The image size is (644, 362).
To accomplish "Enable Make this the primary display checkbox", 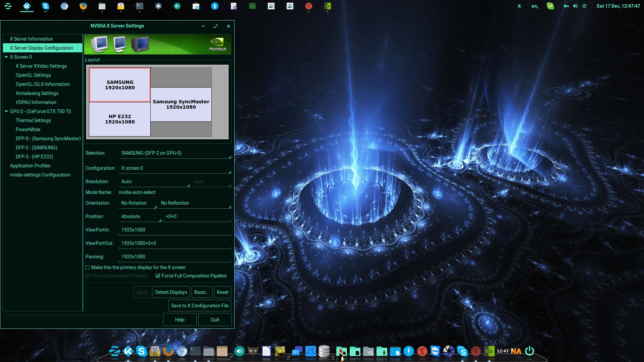I will pyautogui.click(x=88, y=267).
